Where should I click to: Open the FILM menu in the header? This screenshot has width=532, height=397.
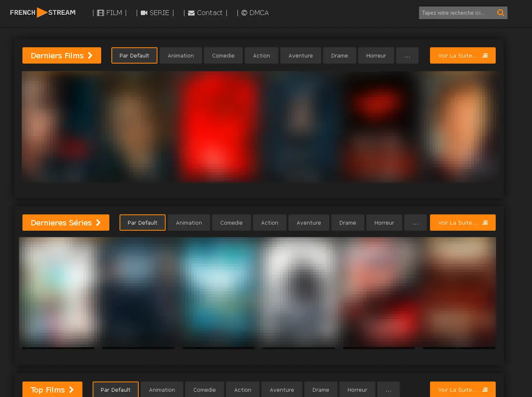[x=110, y=13]
